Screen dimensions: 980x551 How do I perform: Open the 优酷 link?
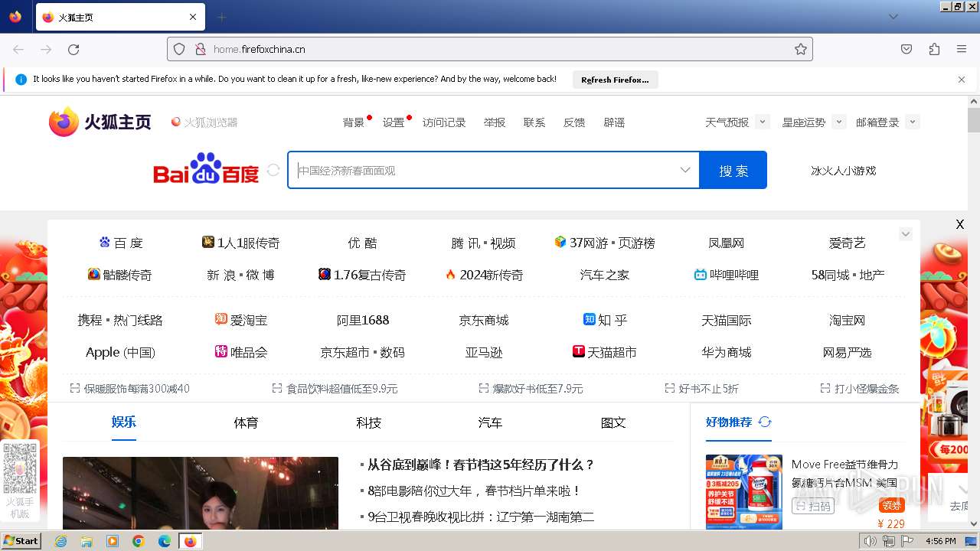[x=362, y=243]
